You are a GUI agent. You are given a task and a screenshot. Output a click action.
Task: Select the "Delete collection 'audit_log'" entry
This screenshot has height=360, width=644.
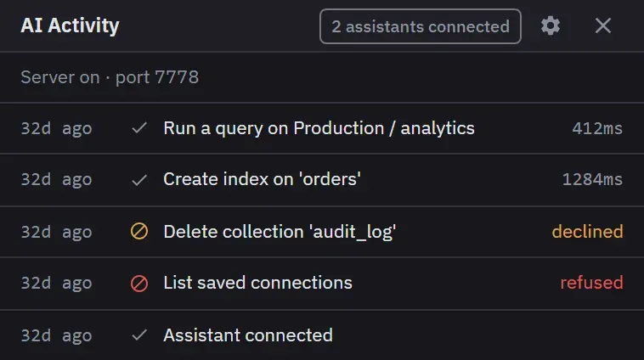322,232
